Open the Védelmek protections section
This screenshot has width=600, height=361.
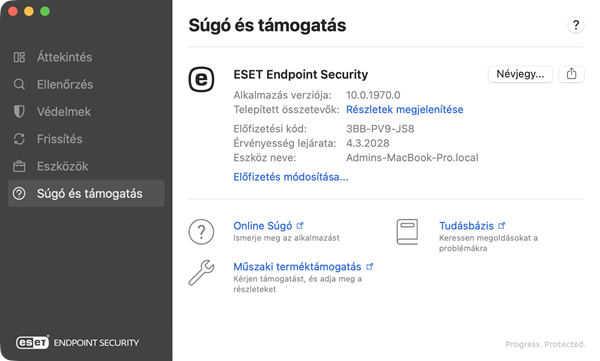pos(86,111)
